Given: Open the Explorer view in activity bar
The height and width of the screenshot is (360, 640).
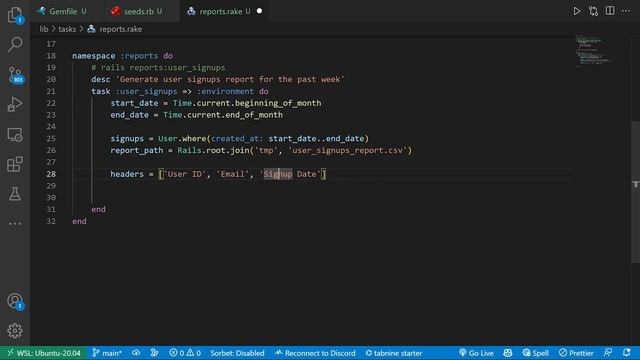Looking at the screenshot, I should tap(15, 16).
